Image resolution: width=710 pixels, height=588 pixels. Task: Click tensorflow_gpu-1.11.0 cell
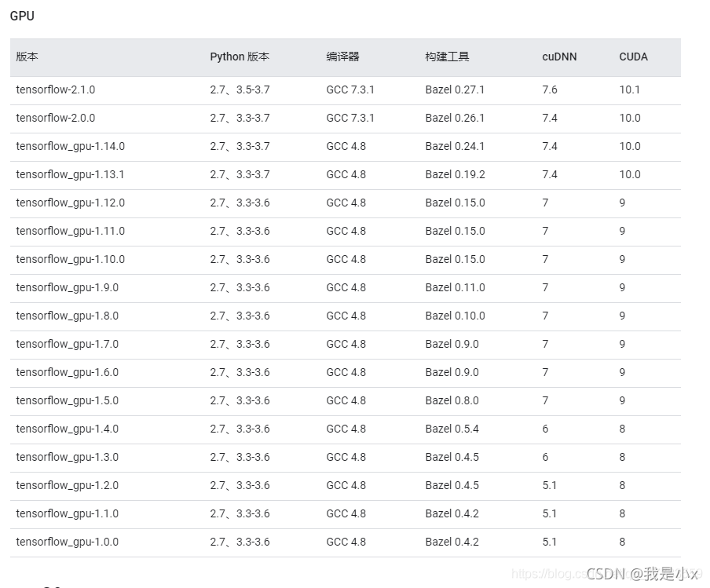tap(70, 231)
